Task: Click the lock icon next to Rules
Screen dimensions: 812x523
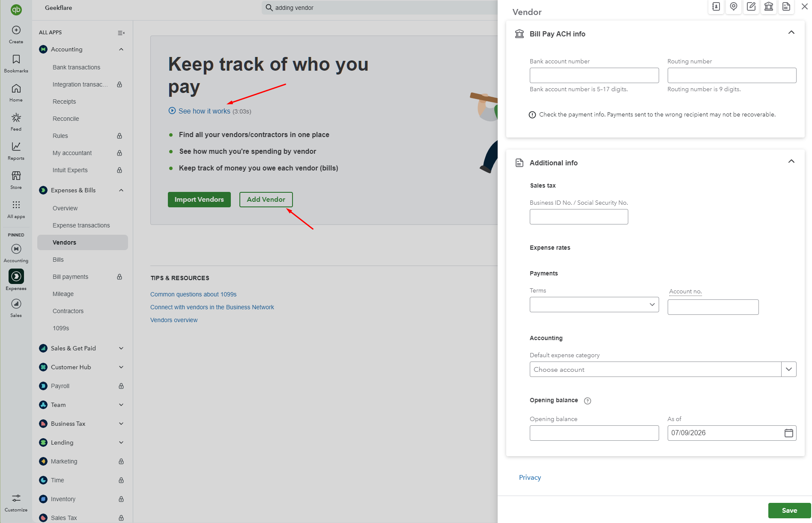Action: (119, 136)
